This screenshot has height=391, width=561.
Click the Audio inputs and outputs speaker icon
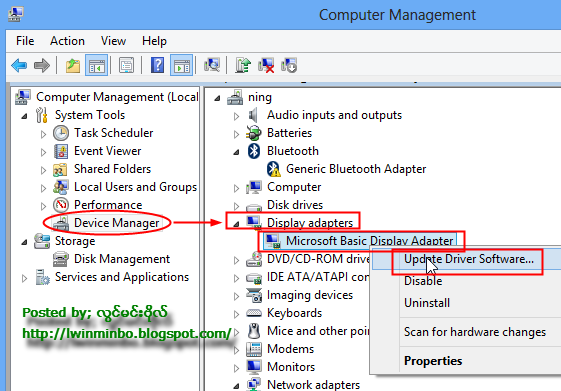coord(253,115)
